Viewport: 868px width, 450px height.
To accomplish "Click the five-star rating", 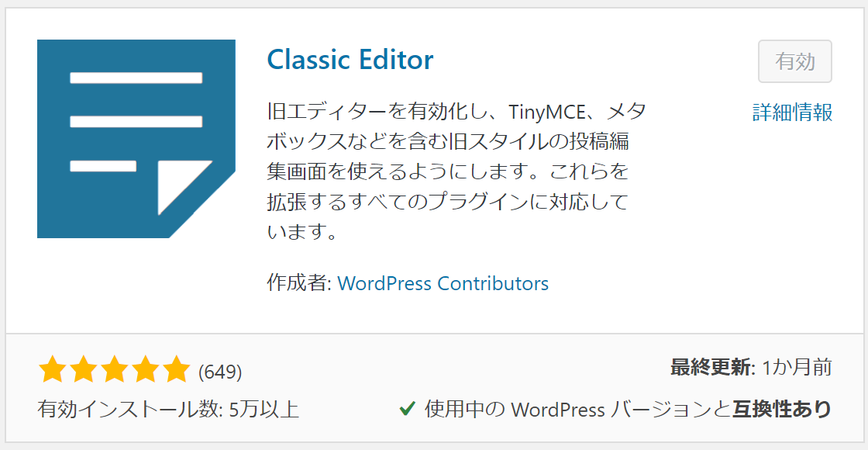I will point(115,369).
